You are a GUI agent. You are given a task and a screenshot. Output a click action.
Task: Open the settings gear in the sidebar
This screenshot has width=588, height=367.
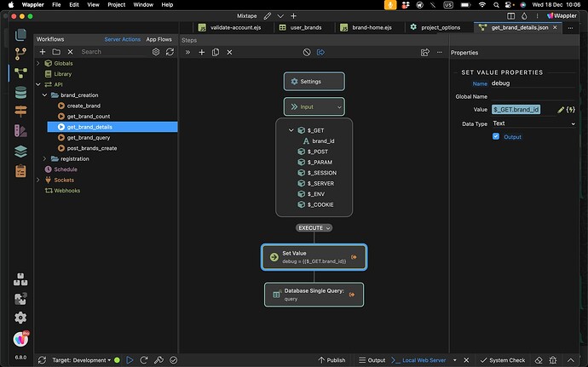(x=20, y=318)
